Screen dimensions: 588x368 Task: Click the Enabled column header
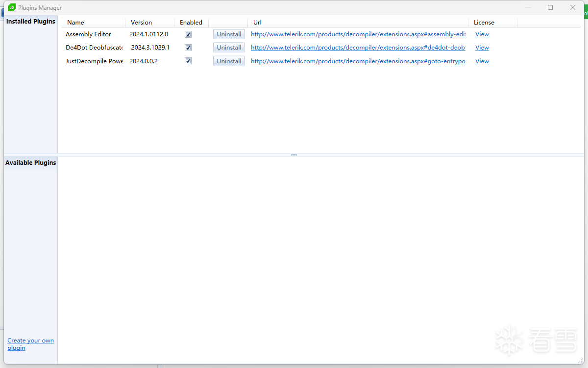[191, 23]
